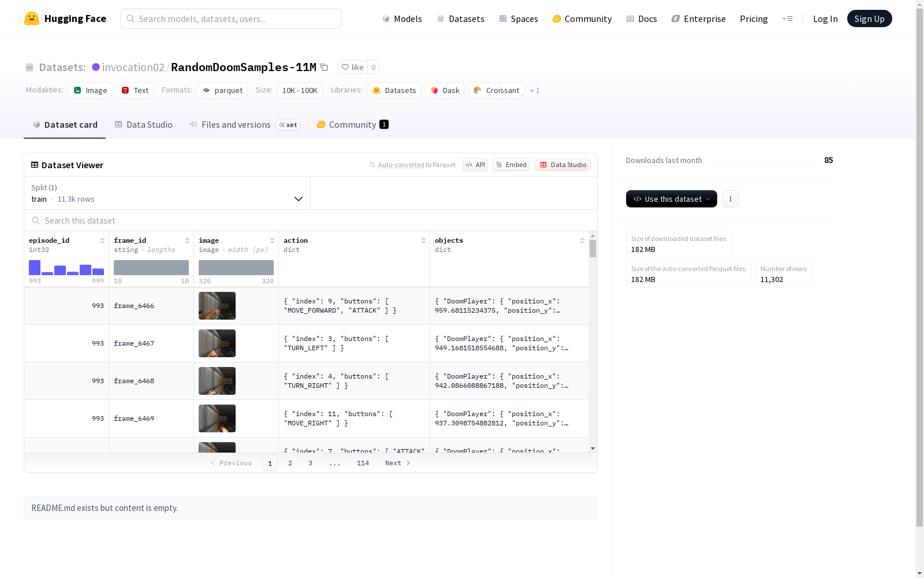Screen dimensions: 924x578
Task: Open Docs in the top navigation
Action: [x=642, y=18]
